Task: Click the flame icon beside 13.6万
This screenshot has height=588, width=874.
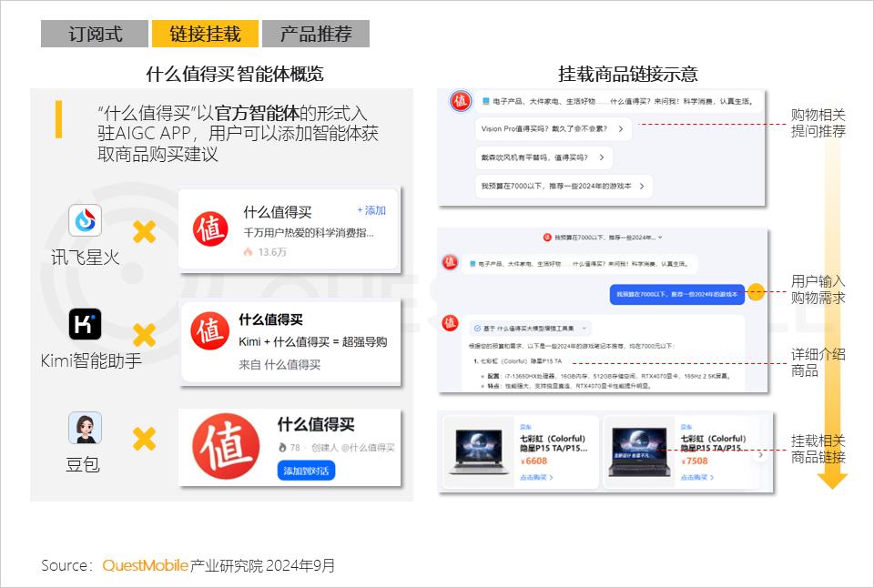Action: tap(248, 252)
